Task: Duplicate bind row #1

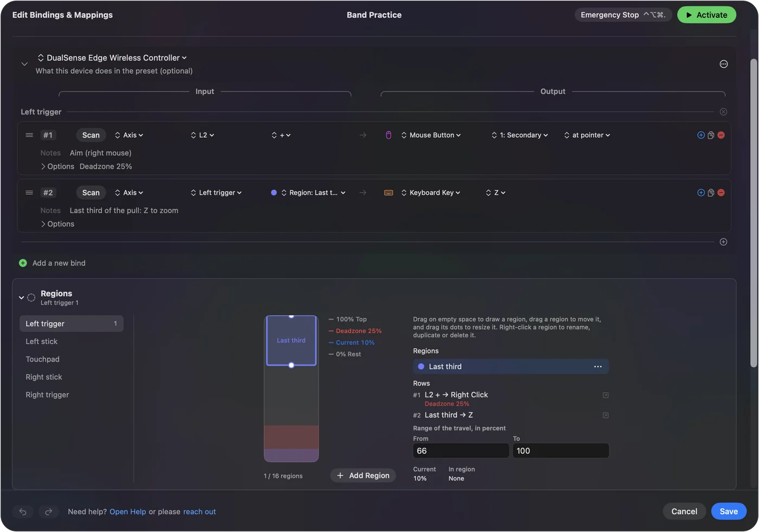Action: (711, 135)
